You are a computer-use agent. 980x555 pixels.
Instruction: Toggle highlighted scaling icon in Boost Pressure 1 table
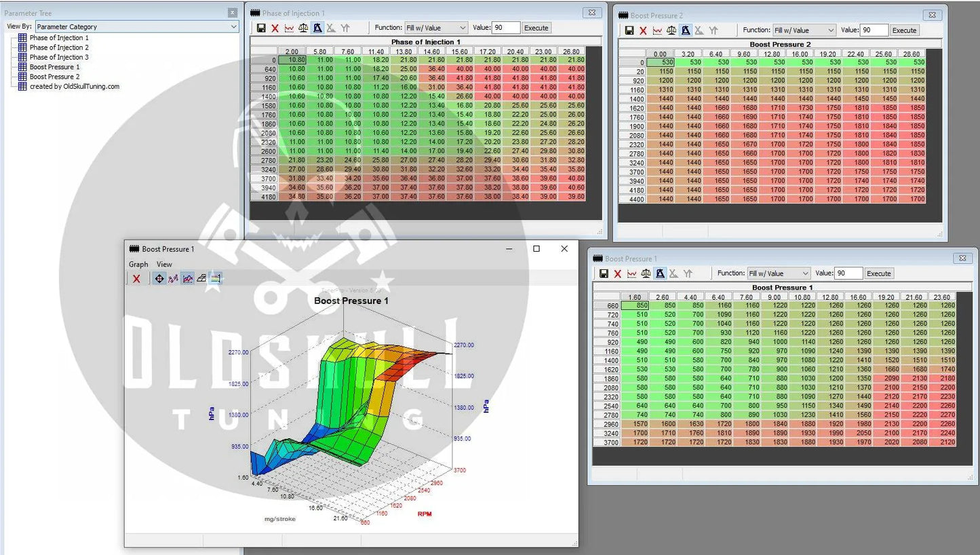pyautogui.click(x=660, y=273)
